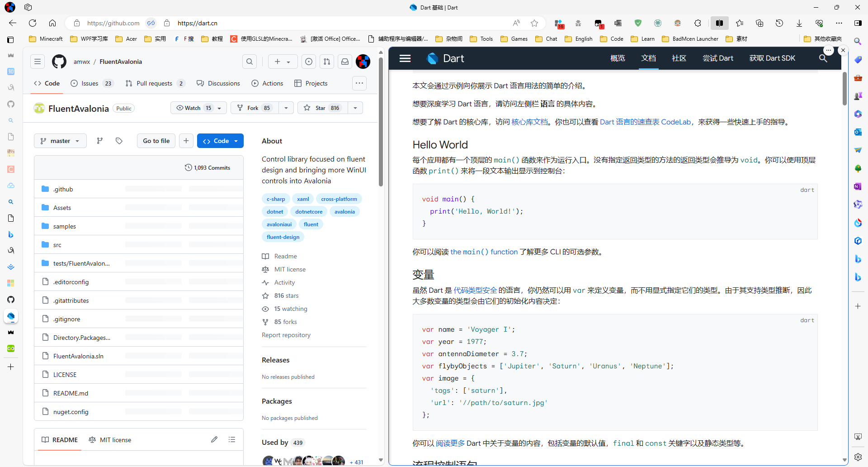Image resolution: width=868 pixels, height=467 pixels.
Task: Open Edge sidebar settings gear
Action: [858, 457]
